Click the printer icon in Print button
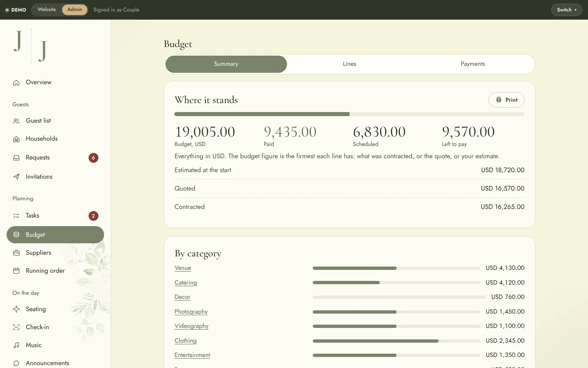This screenshot has width=588, height=368. (x=499, y=100)
